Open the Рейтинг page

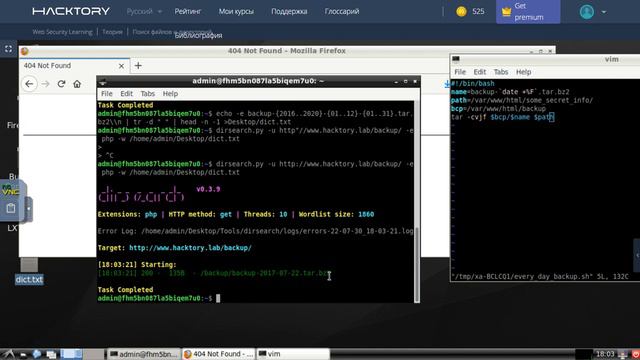[188, 11]
